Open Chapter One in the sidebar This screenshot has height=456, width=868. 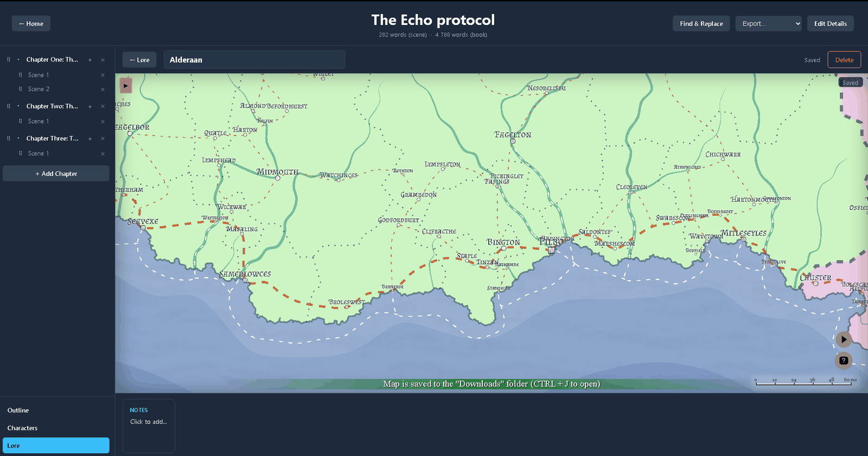tap(52, 60)
